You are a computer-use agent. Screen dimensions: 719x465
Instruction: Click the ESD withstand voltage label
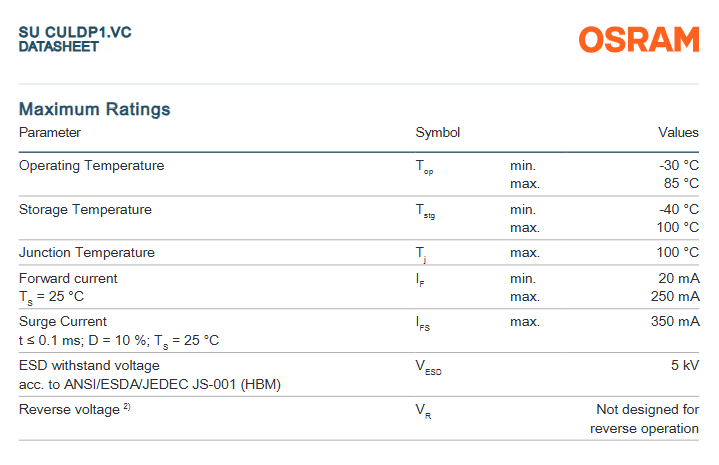89,365
